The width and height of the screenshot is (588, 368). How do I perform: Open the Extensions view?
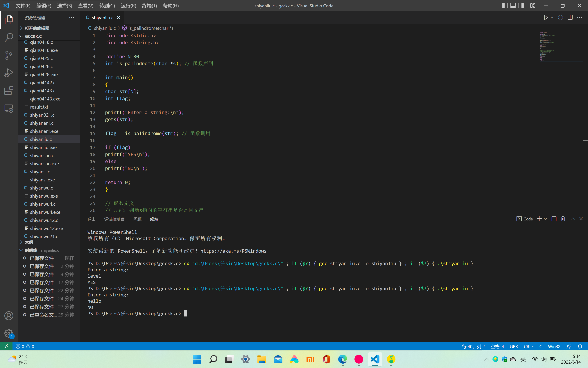(9, 91)
